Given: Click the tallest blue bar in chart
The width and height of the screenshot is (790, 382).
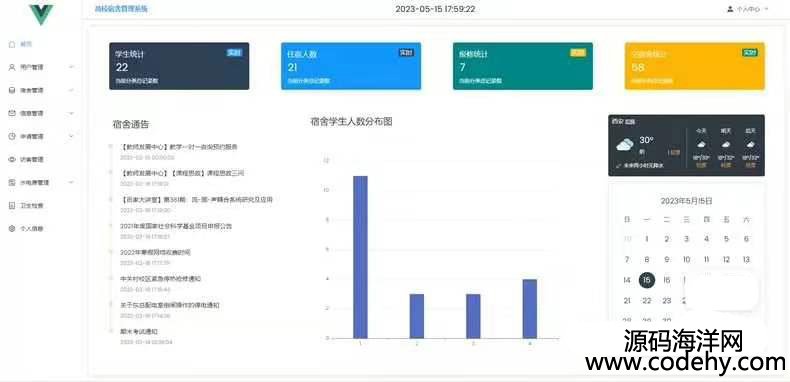Looking at the screenshot, I should coord(360,257).
